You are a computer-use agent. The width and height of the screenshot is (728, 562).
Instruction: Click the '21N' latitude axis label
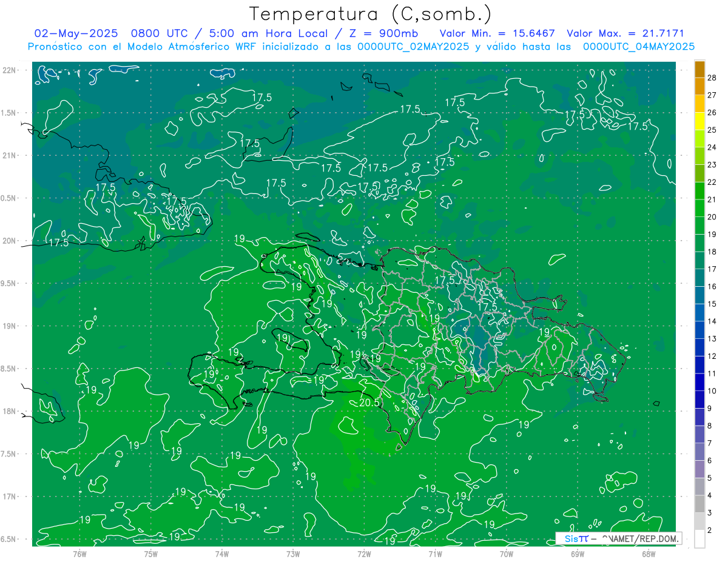coord(9,155)
